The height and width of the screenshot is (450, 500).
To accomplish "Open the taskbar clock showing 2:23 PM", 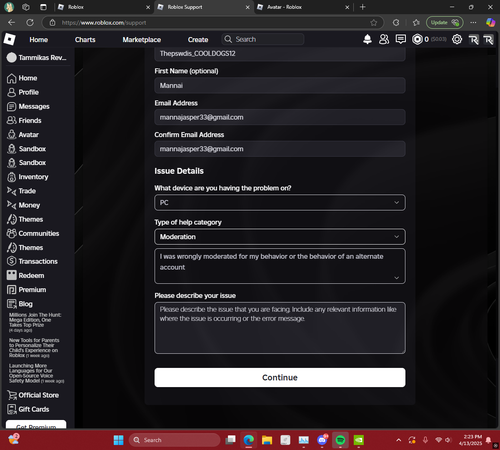I will (x=470, y=440).
